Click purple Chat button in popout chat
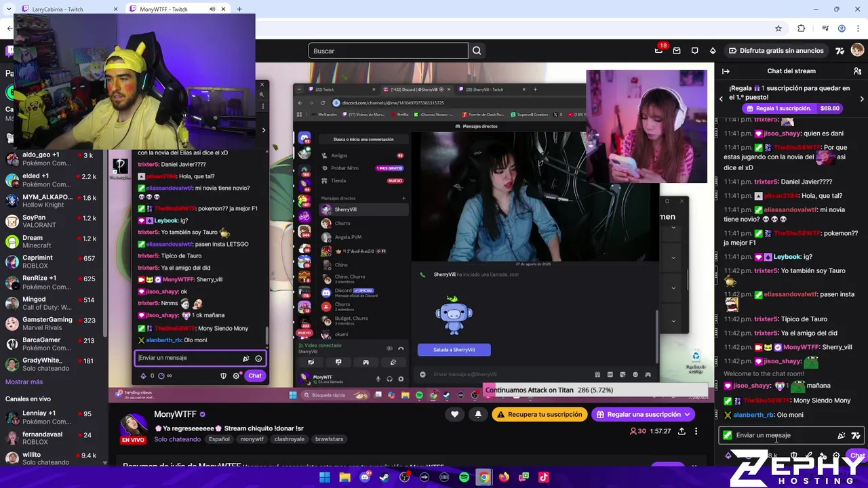 [255, 375]
